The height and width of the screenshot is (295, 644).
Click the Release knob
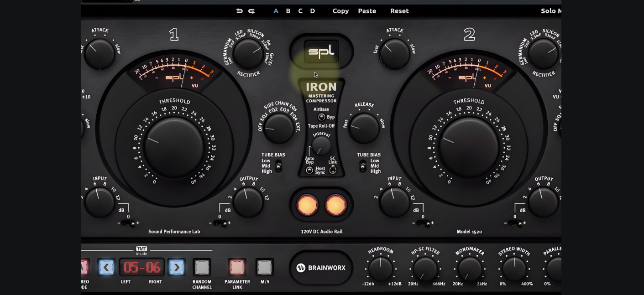point(364,128)
